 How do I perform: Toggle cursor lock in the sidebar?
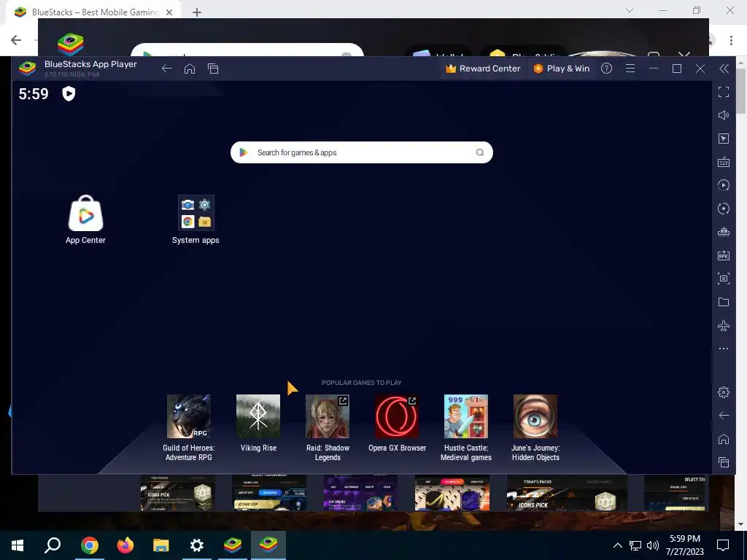click(724, 139)
